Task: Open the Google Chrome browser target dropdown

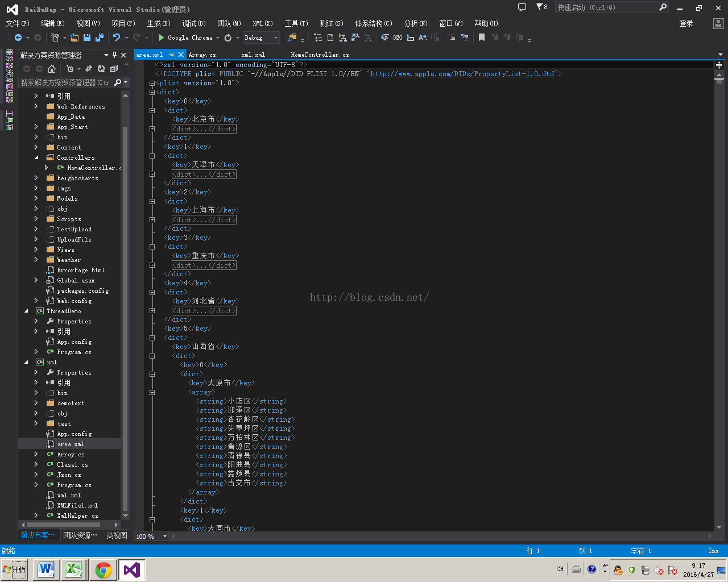Action: click(x=218, y=38)
